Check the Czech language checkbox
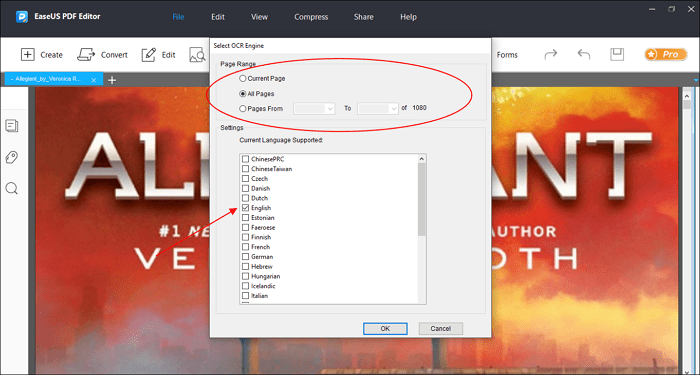700x375 pixels. pos(245,179)
